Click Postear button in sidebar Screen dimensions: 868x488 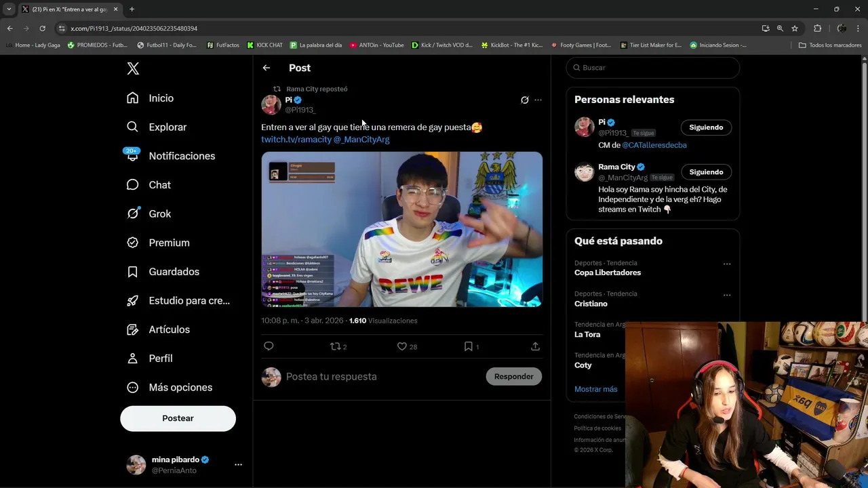coord(178,418)
